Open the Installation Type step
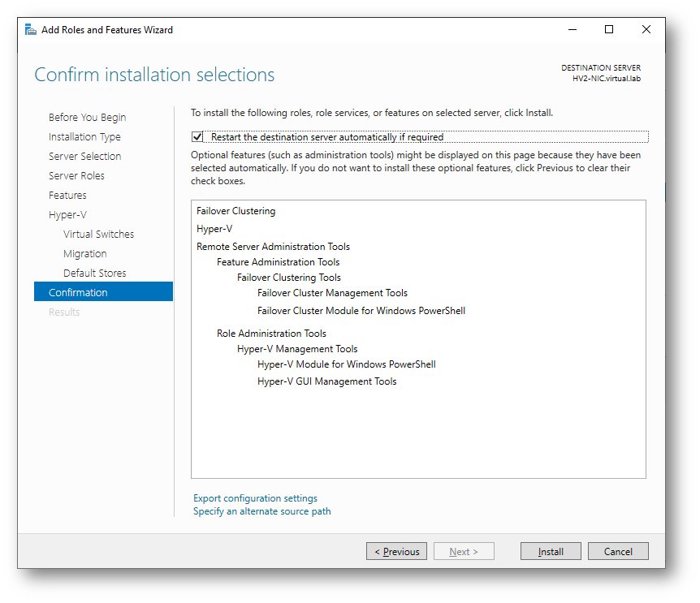The height and width of the screenshot is (603, 700). [84, 137]
